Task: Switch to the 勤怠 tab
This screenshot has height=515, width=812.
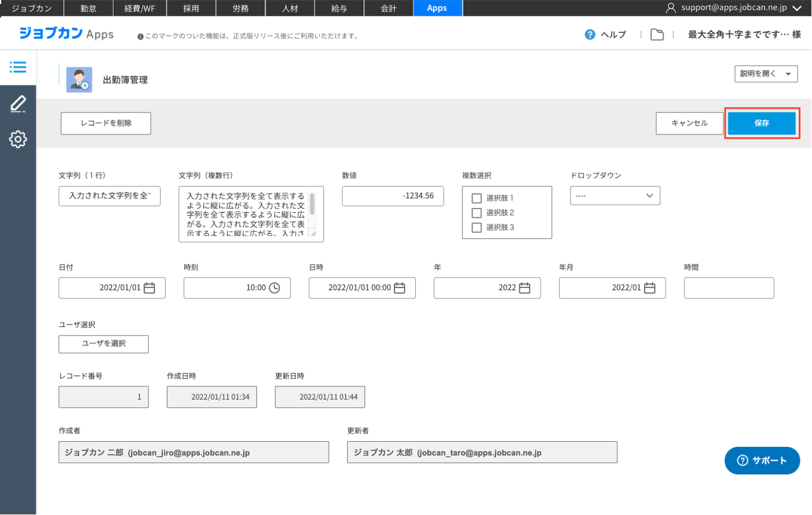Action: (88, 8)
